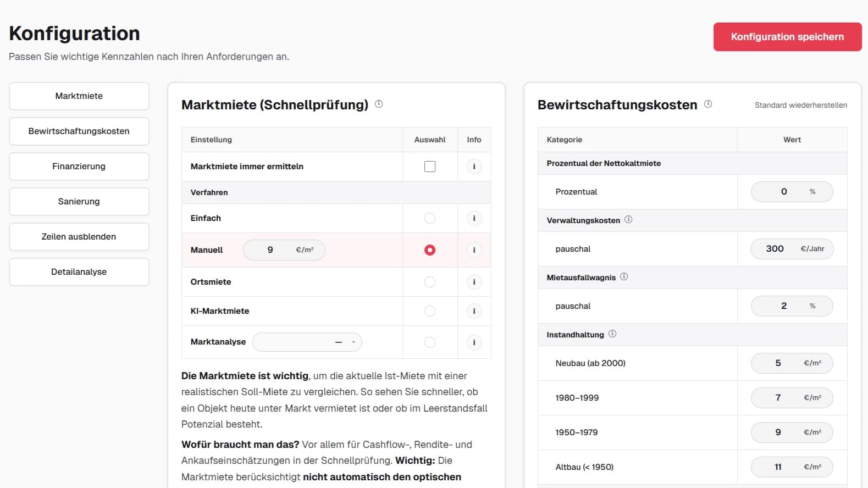Open info icon beside Bewirtschaftungskosten heading
Image resolution: width=868 pixels, height=488 pixels.
pos(708,104)
